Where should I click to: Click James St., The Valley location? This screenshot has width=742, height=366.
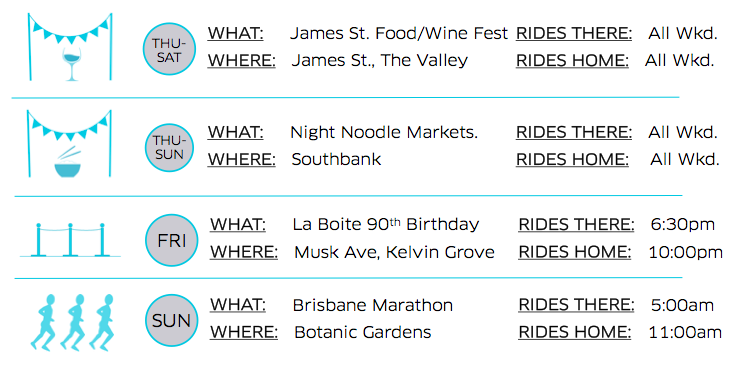(x=380, y=61)
